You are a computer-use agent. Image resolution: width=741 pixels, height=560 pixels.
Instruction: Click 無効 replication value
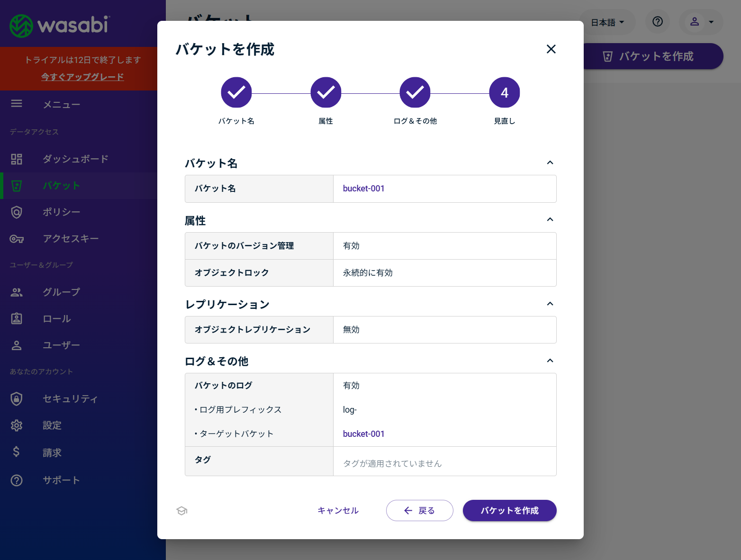click(x=352, y=330)
